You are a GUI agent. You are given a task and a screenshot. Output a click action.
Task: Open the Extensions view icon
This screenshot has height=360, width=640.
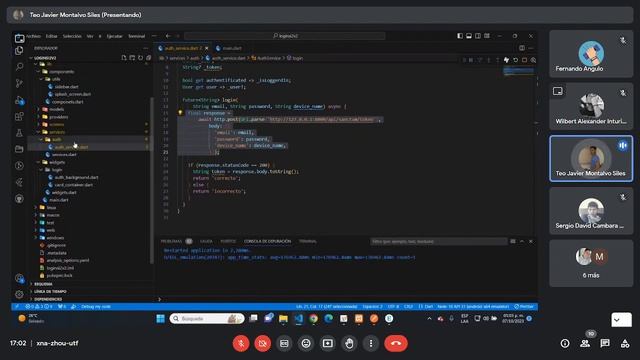pyautogui.click(x=19, y=117)
